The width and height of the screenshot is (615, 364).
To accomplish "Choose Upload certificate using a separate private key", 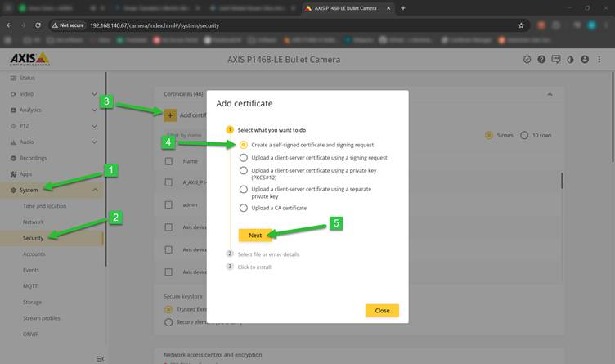I will tap(244, 190).
